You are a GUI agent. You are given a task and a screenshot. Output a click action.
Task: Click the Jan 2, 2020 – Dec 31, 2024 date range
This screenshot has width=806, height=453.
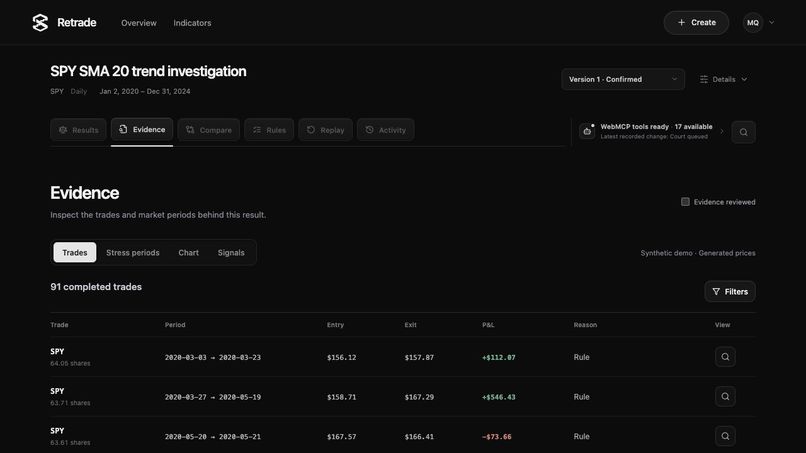point(145,92)
